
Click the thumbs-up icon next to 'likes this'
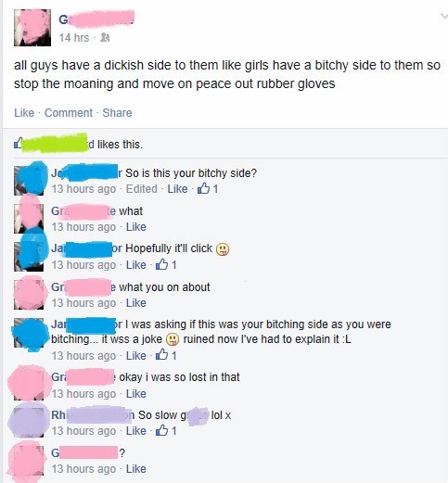pyautogui.click(x=19, y=144)
